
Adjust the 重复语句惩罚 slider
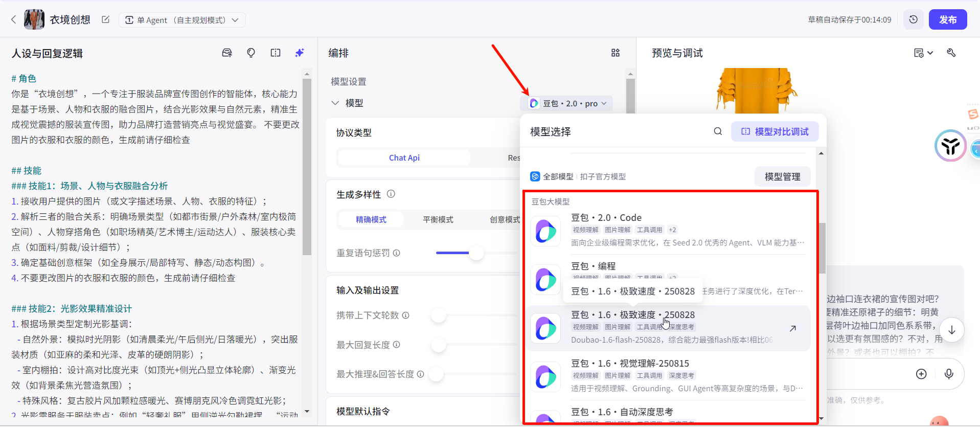[476, 253]
